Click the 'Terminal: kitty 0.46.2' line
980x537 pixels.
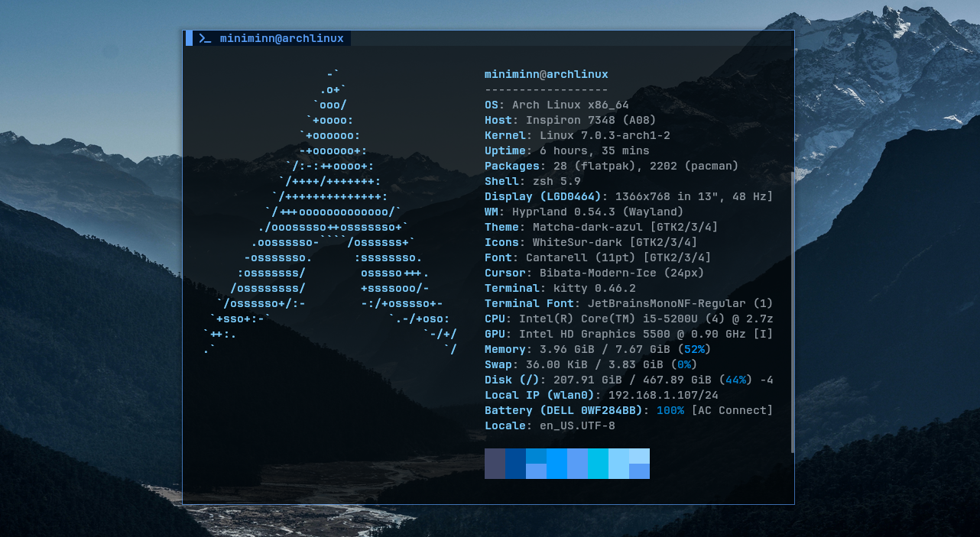pyautogui.click(x=560, y=288)
